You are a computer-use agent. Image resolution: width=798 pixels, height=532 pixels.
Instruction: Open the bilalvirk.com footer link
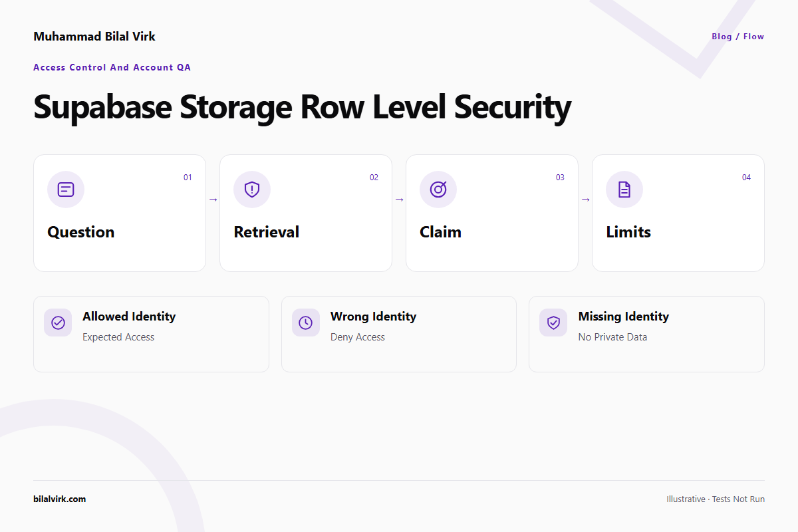(60, 499)
